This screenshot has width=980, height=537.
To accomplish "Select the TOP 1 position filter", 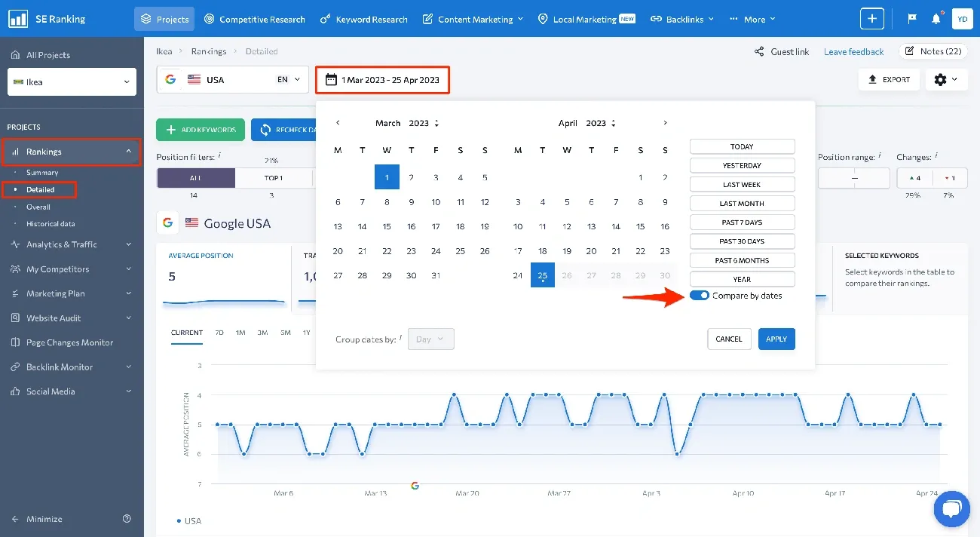I will [273, 178].
